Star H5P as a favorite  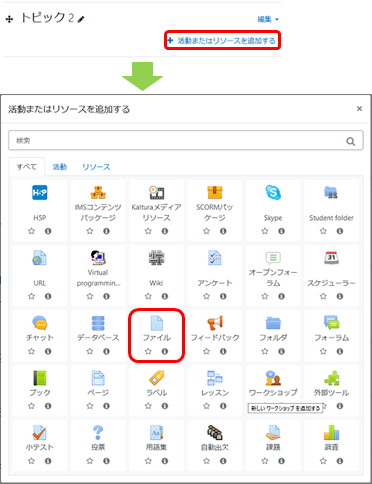coord(31,231)
